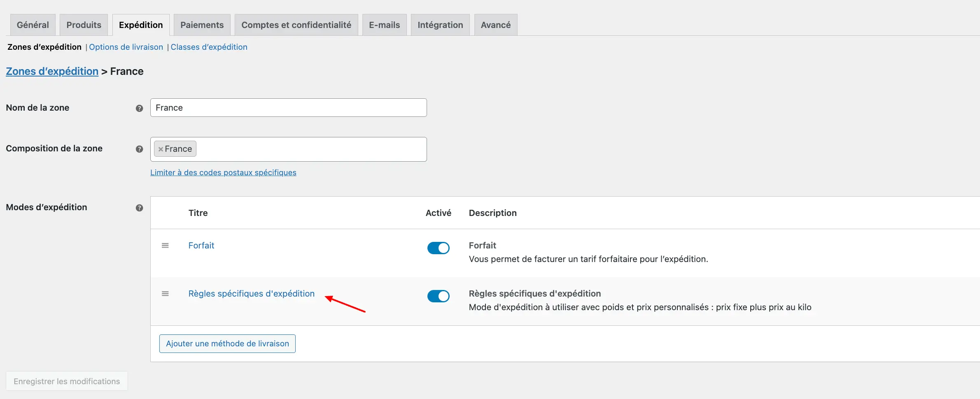This screenshot has height=399, width=980.
Task: Click the Nom de la zone text field
Action: [288, 108]
